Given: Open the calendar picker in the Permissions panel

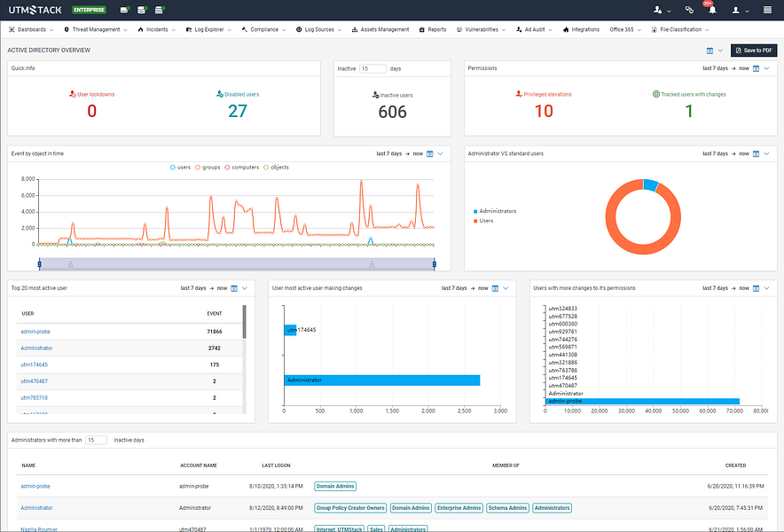Looking at the screenshot, I should point(757,68).
